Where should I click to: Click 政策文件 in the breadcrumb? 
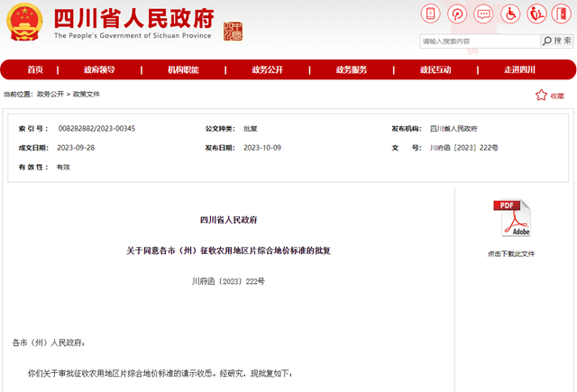tap(87, 94)
